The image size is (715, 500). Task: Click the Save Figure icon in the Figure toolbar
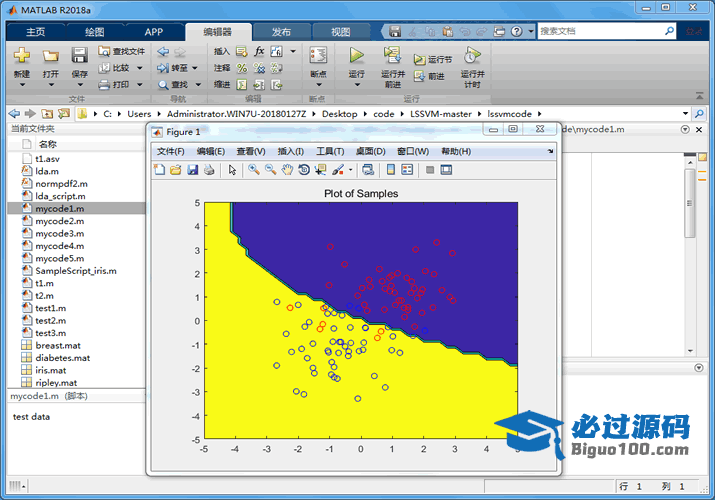(x=192, y=170)
